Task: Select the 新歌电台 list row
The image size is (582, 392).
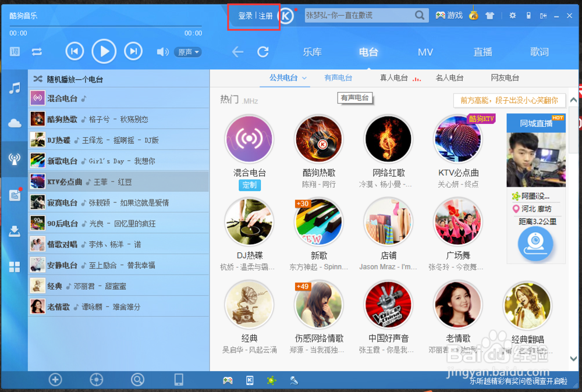Action: coord(119,161)
